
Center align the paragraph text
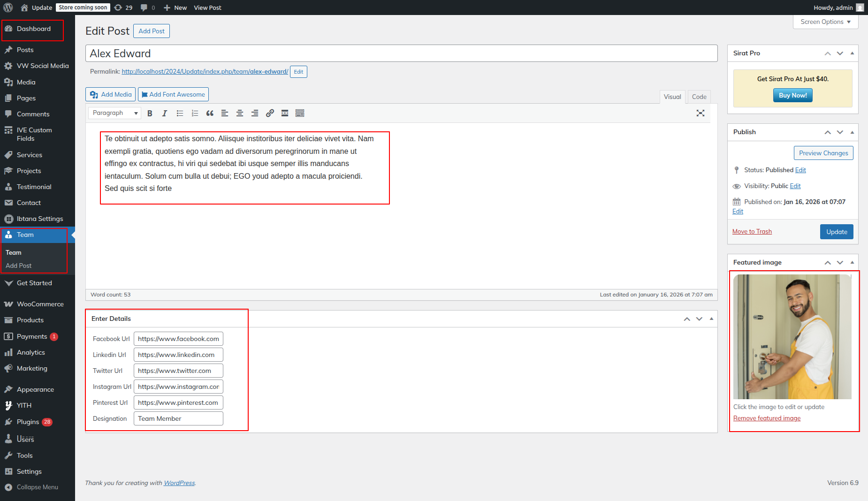tap(240, 113)
